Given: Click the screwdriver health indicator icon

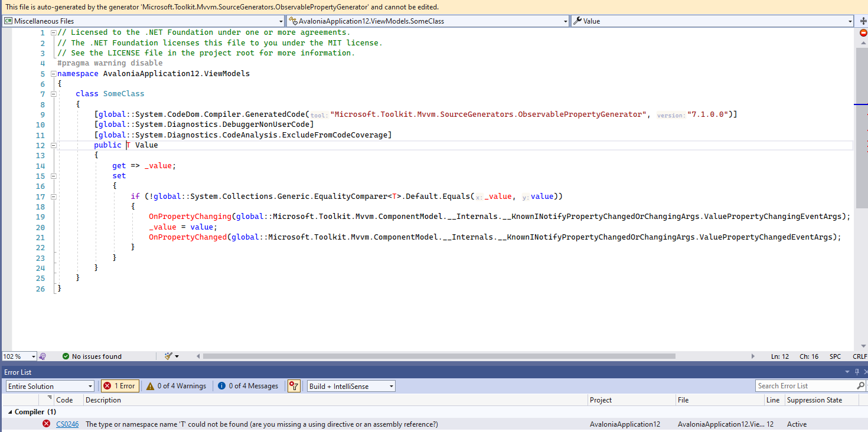Looking at the screenshot, I should (42, 356).
